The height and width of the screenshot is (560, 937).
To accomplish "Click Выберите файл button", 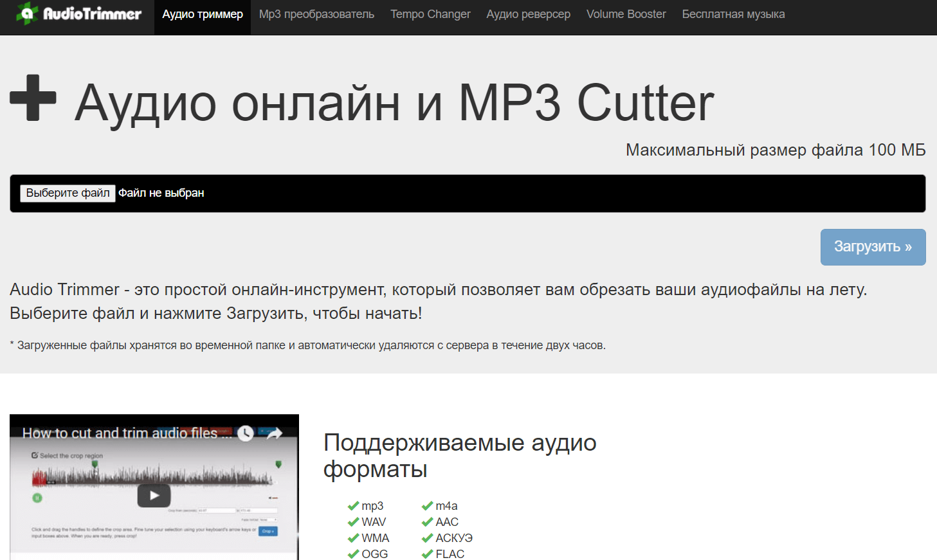I will click(x=68, y=193).
